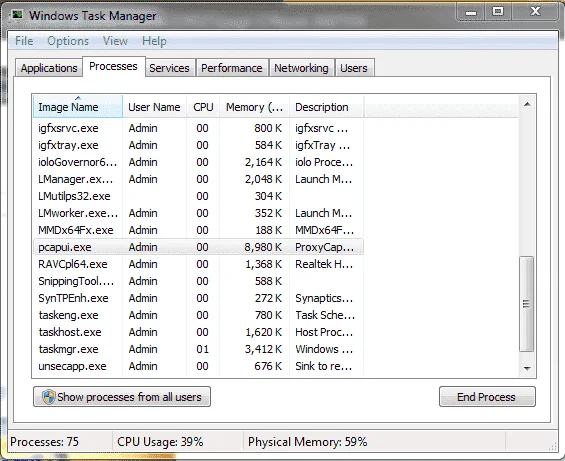565x461 pixels.
Task: Close the Task Manager window
Action: coord(535,12)
